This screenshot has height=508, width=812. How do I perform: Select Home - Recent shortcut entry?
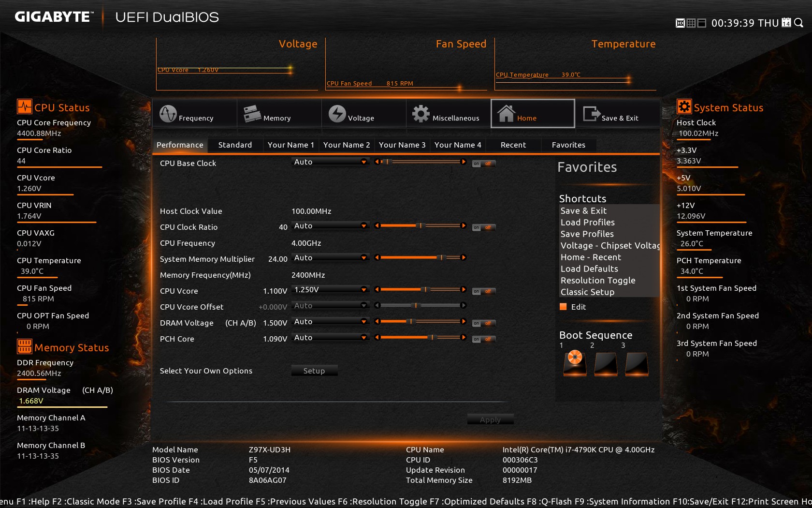pyautogui.click(x=609, y=257)
